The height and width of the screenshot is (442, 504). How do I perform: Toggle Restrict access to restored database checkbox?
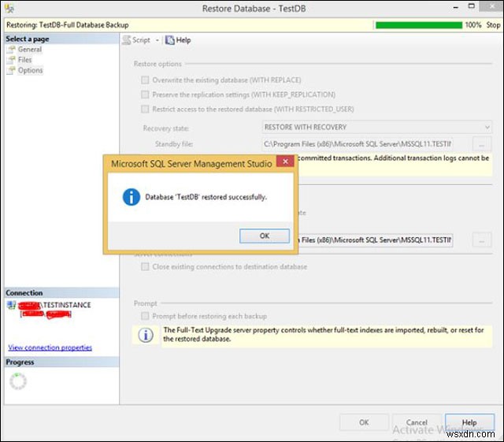pos(145,109)
